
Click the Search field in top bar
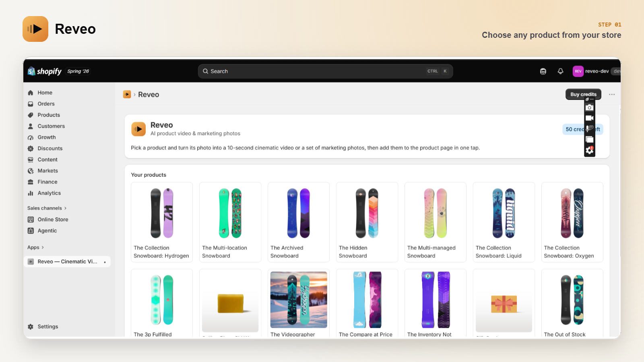click(x=325, y=71)
